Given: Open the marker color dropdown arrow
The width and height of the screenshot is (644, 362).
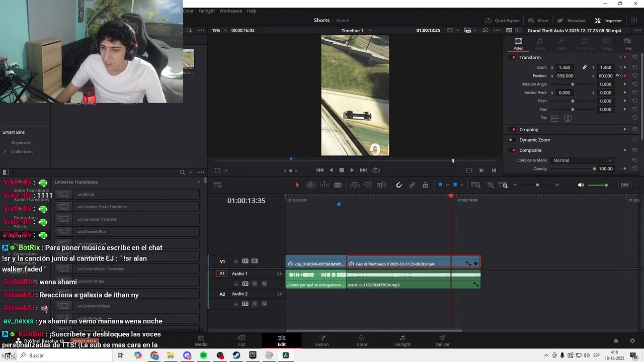Looking at the screenshot, I should (462, 185).
